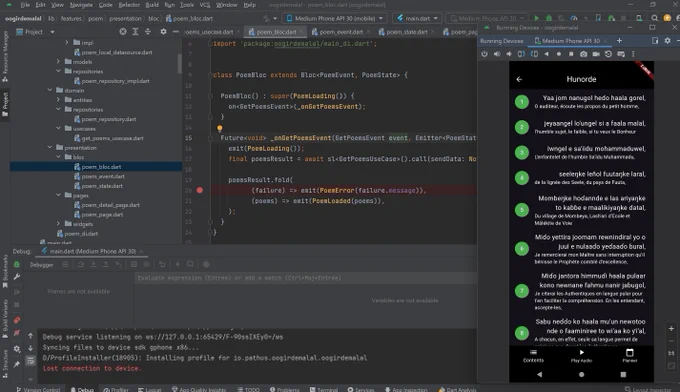
Task: Rotate the emulator device left
Action: coord(521,54)
